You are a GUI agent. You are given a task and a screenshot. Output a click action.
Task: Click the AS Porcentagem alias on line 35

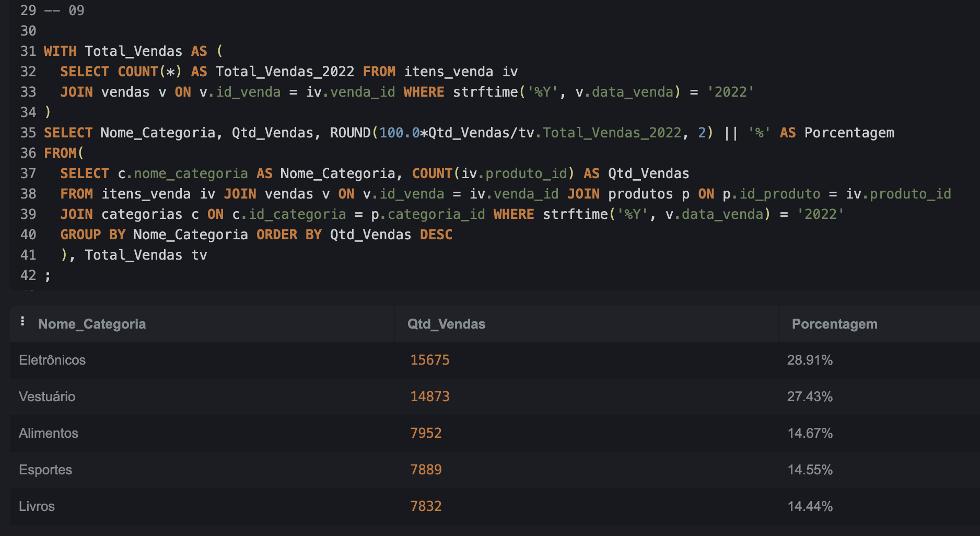(837, 133)
